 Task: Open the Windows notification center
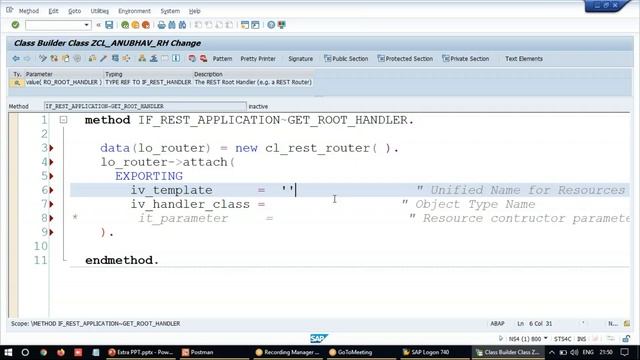pos(624,352)
